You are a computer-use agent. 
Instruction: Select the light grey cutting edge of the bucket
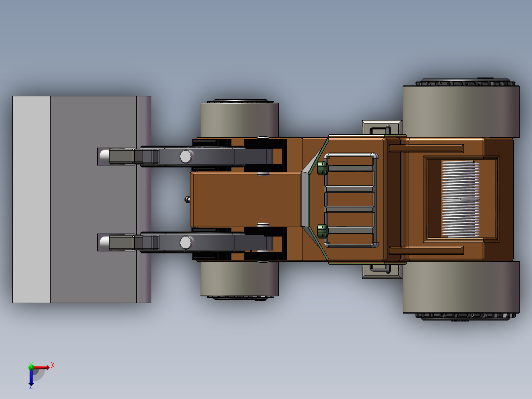click(32, 199)
